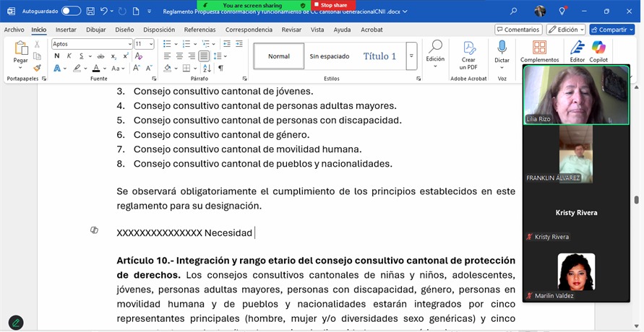644x332 pixels.
Task: Open Fuente dialog launcher
Action: pyautogui.click(x=155, y=78)
